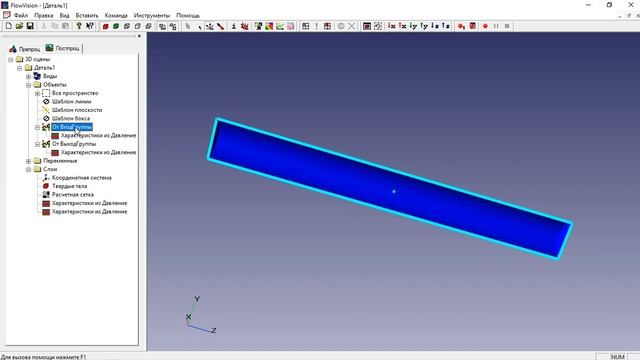This screenshot has height=360, width=640.
Task: Open the Команда menu
Action: [x=116, y=15]
